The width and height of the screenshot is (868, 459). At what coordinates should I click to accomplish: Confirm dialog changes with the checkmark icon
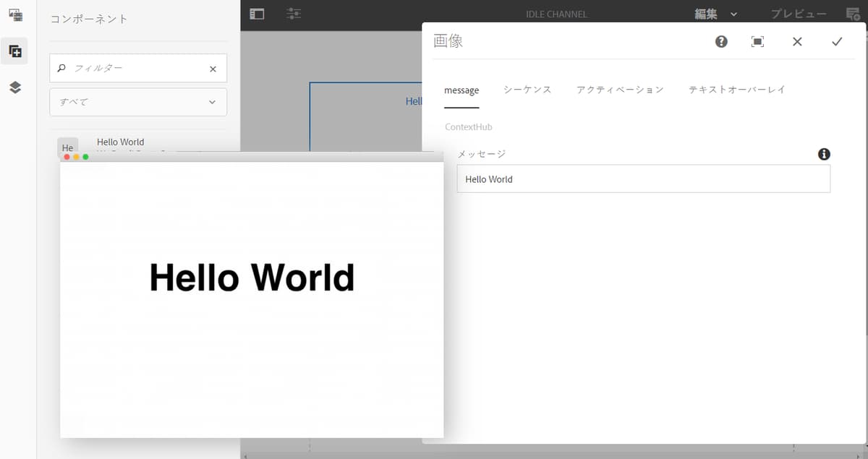click(837, 41)
